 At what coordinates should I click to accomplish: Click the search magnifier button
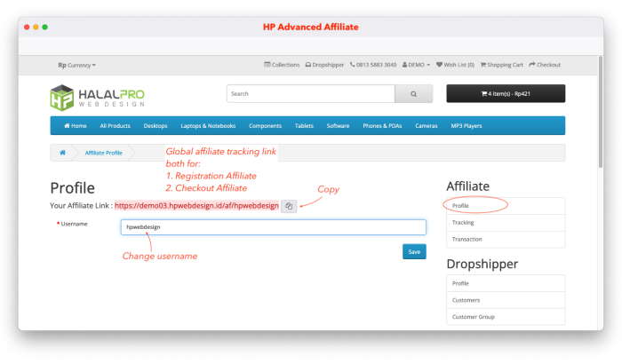(413, 93)
